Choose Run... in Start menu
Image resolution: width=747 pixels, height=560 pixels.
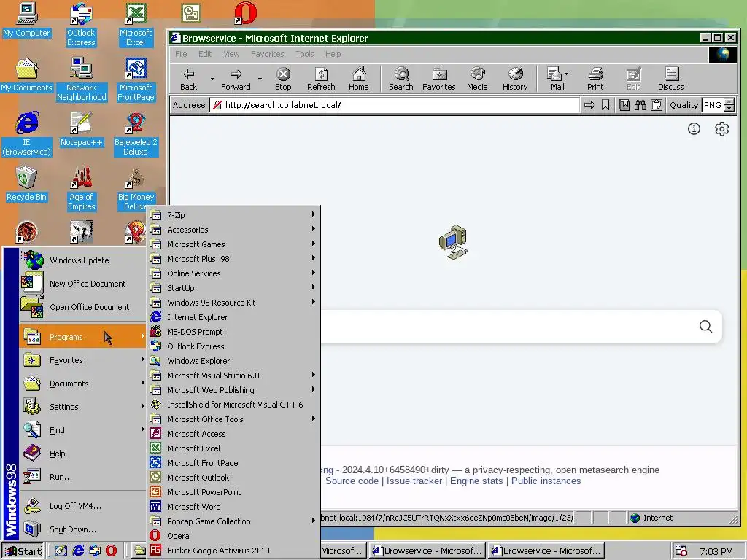pos(83,477)
